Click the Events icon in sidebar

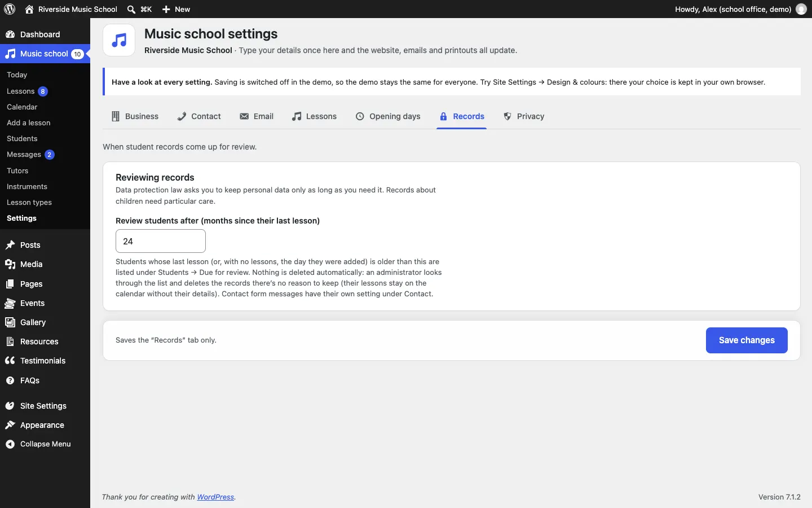coord(10,303)
